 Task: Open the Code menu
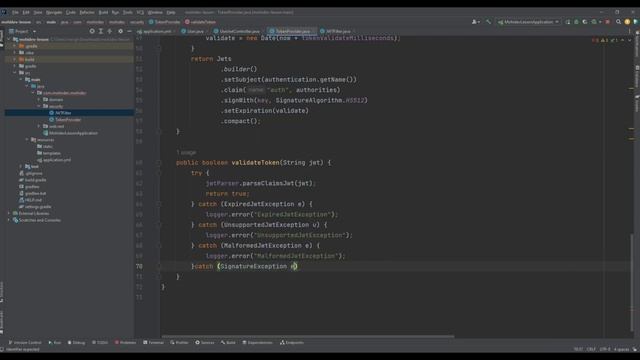(71, 12)
